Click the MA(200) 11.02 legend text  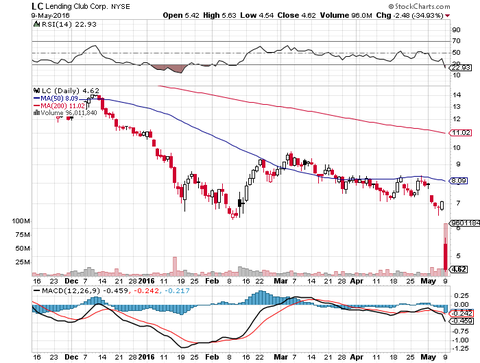pos(62,106)
